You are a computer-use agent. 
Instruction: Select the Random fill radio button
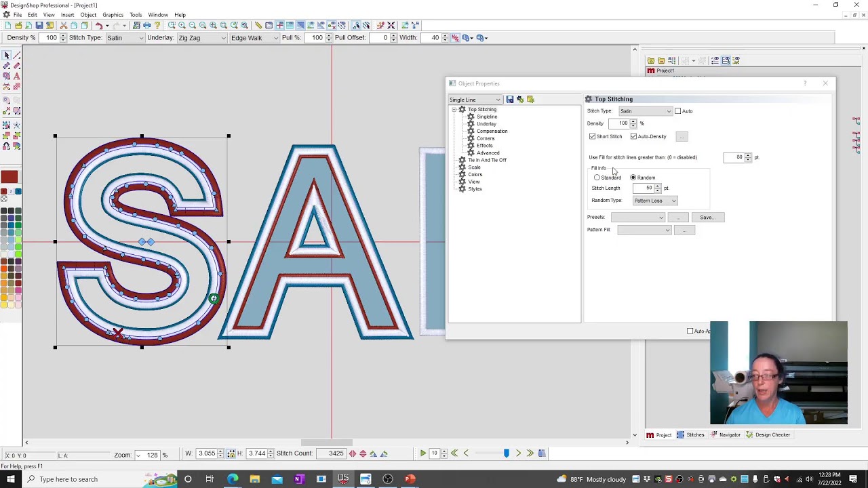click(x=633, y=178)
